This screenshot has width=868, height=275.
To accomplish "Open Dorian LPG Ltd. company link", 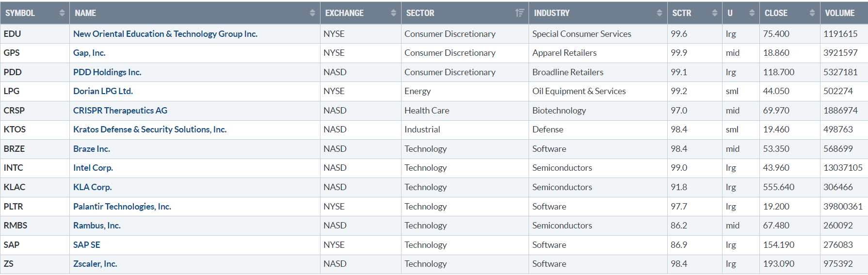I will point(103,91).
